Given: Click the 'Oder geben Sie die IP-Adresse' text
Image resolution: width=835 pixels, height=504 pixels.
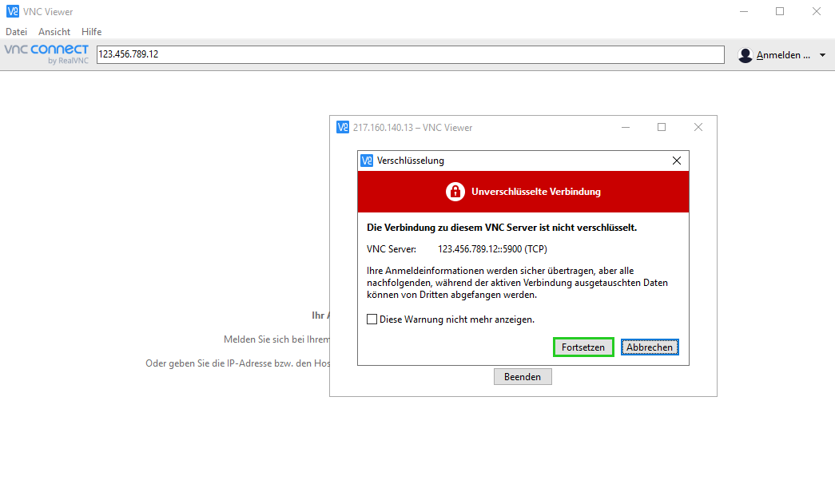Looking at the screenshot, I should point(237,363).
